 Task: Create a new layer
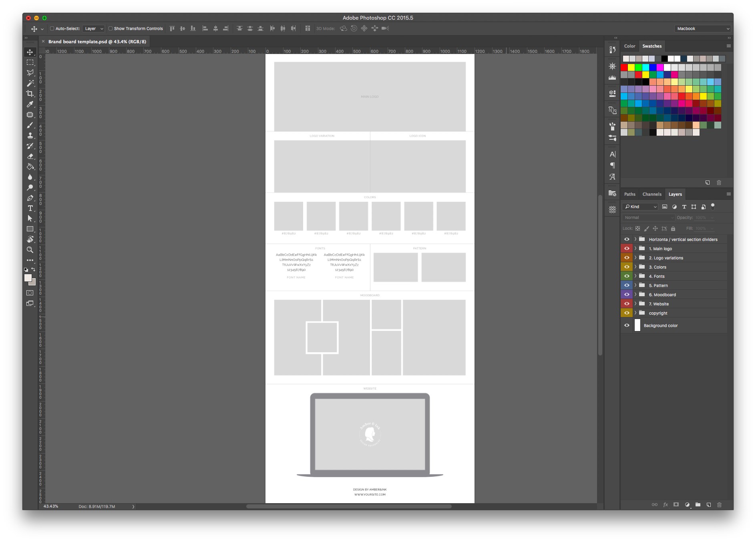tap(709, 505)
